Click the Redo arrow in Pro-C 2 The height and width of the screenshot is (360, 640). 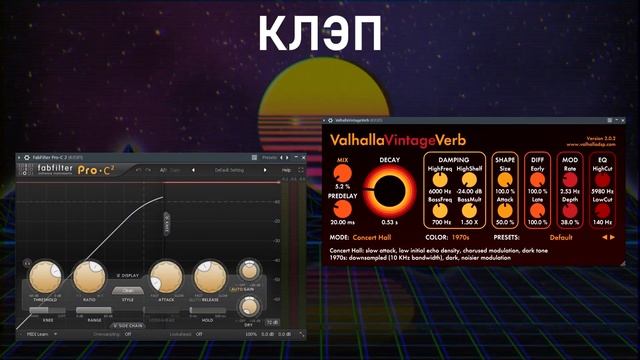(x=148, y=170)
